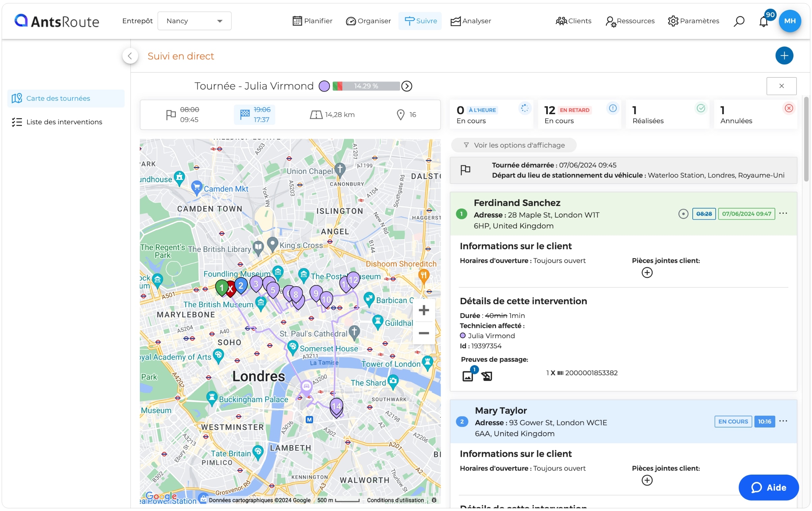Viewport: 812px width, 511px height.
Task: Filter by À L'HEURE interventions card
Action: pos(491,115)
